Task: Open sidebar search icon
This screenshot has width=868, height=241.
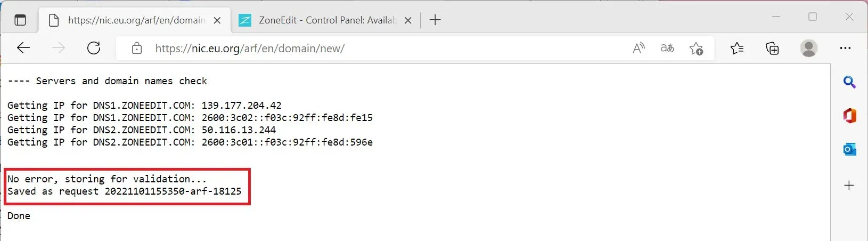Action: (849, 82)
